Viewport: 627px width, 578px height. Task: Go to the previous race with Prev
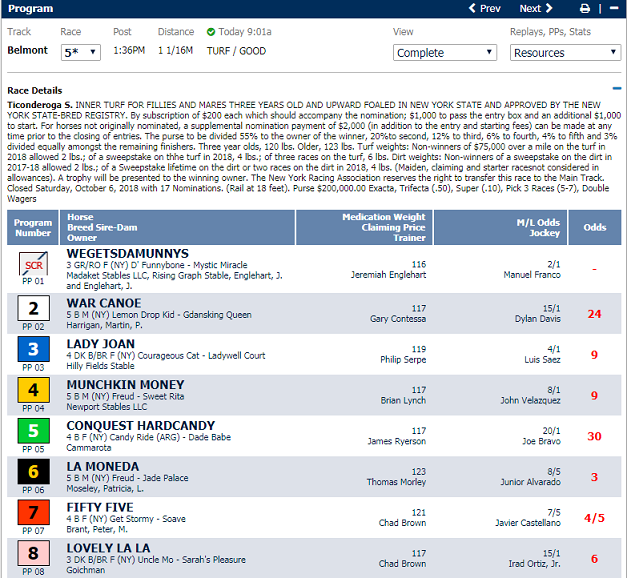point(485,9)
